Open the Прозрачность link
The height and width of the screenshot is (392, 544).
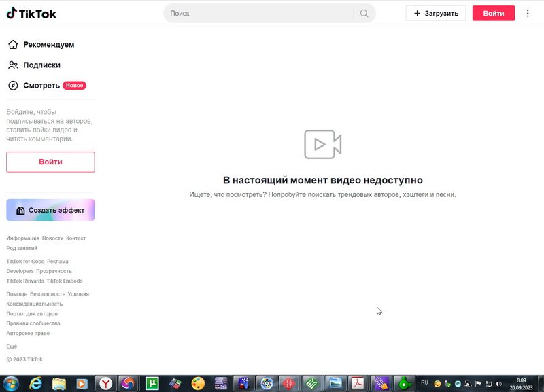(x=54, y=271)
